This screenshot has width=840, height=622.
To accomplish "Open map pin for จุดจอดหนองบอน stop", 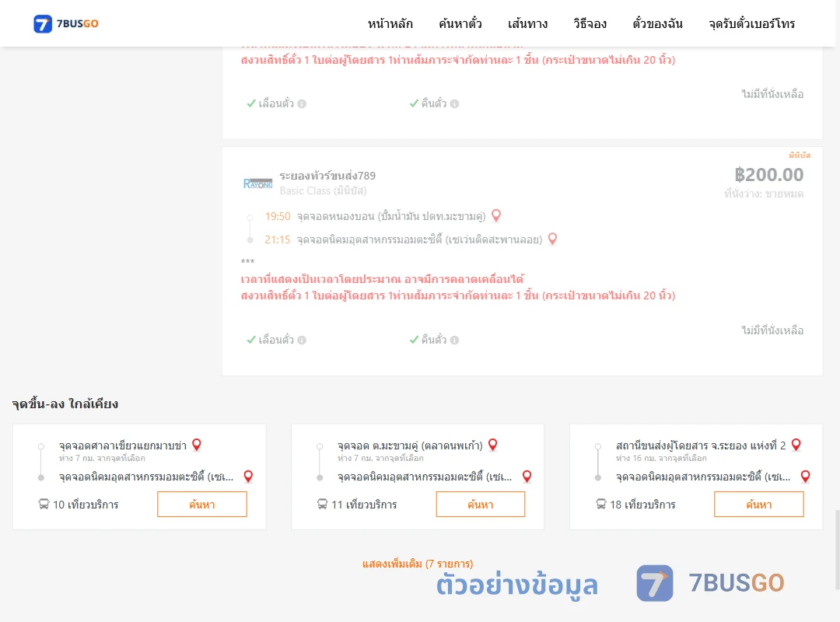I will pyautogui.click(x=496, y=215).
